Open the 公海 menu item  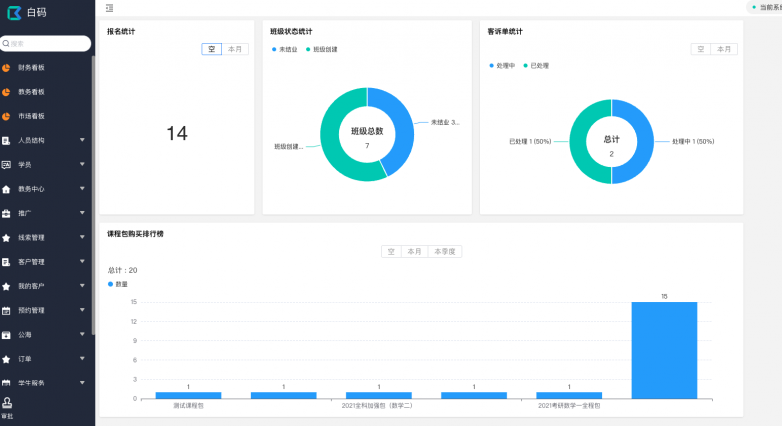pyautogui.click(x=25, y=335)
